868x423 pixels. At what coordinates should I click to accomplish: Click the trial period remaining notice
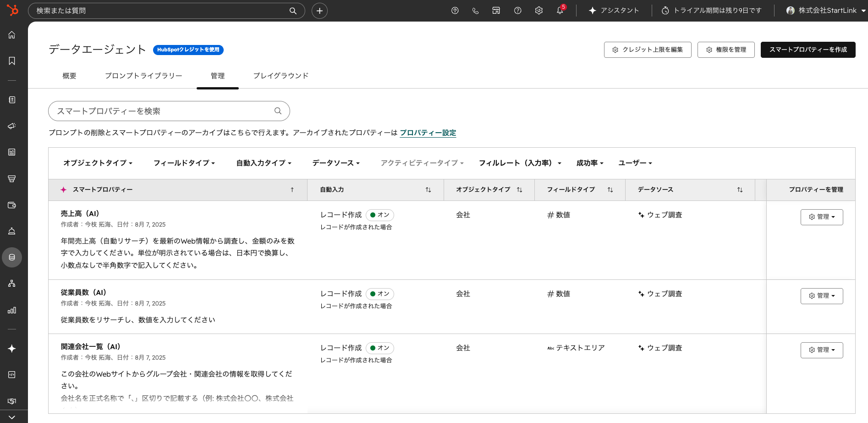[x=711, y=11]
